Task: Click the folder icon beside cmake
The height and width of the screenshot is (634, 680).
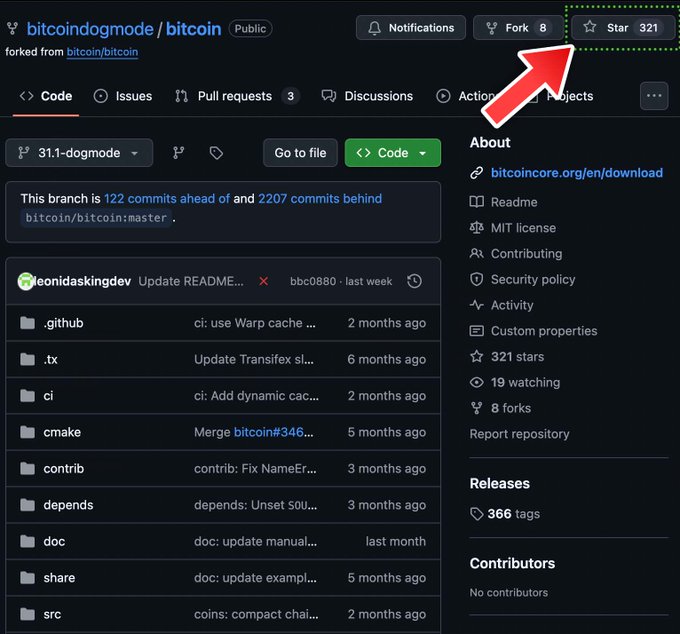Action: click(27, 432)
